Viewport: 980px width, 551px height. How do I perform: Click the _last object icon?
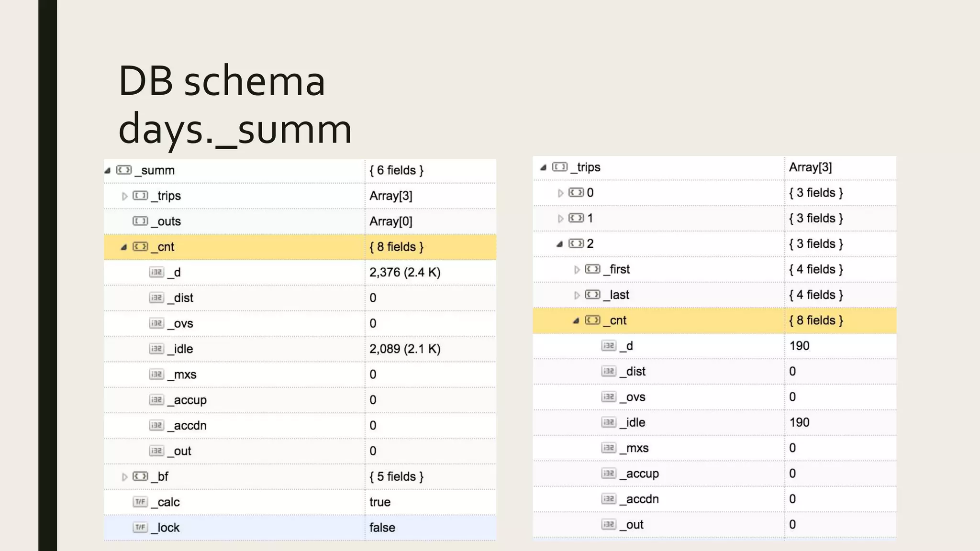pos(592,294)
